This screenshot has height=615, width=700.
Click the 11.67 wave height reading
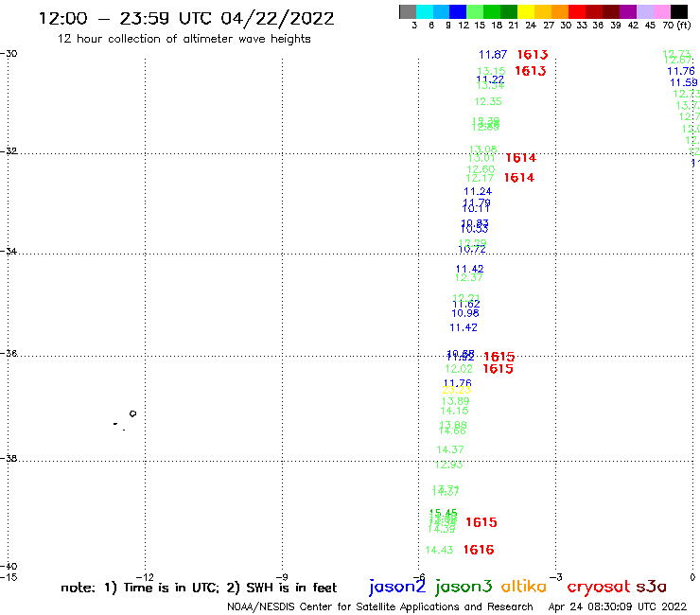493,55
